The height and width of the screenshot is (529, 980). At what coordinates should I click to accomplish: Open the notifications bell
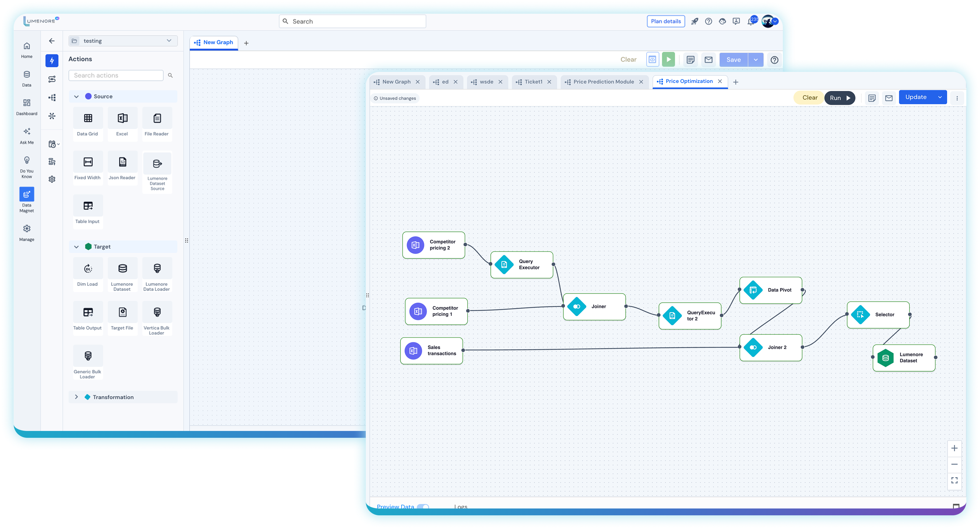point(751,21)
